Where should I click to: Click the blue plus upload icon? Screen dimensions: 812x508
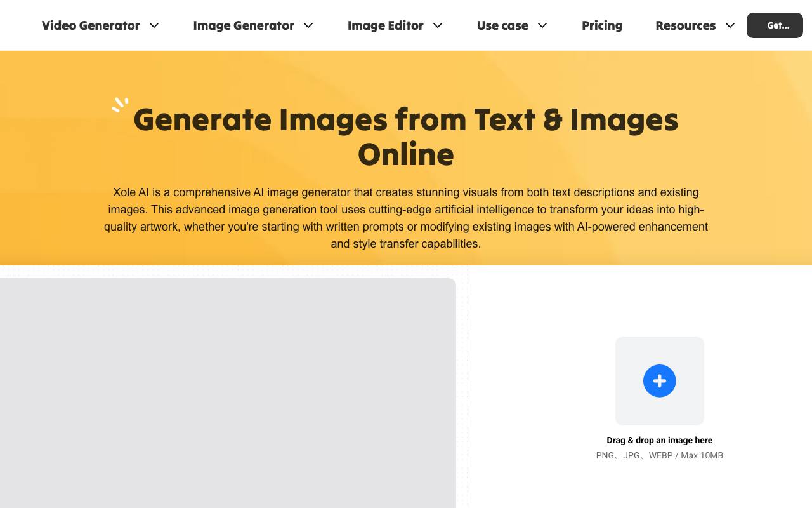[660, 381]
